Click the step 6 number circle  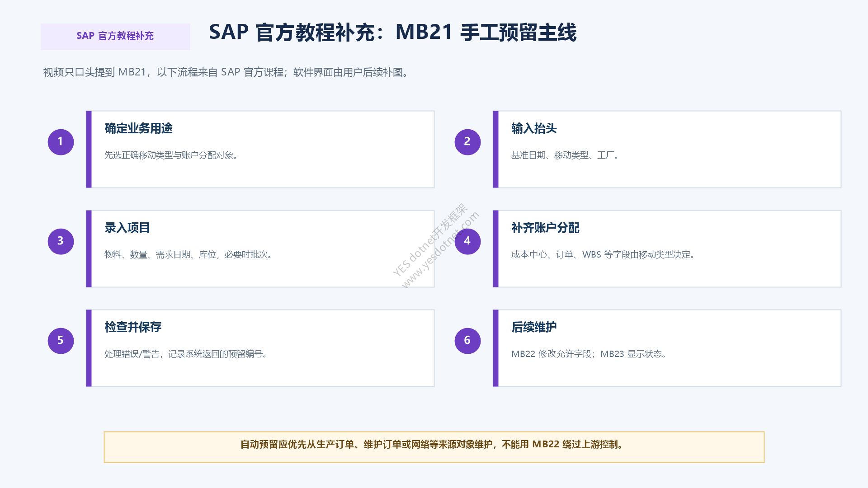467,341
